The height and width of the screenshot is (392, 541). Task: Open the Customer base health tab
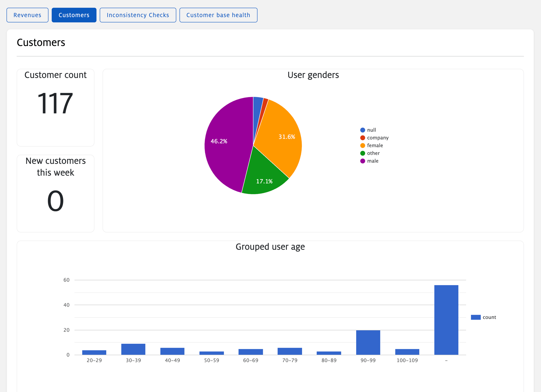coord(218,15)
